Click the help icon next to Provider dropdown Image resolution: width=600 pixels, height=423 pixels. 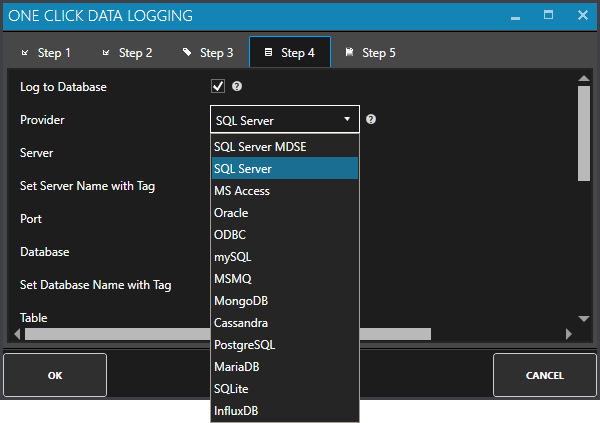click(x=371, y=119)
